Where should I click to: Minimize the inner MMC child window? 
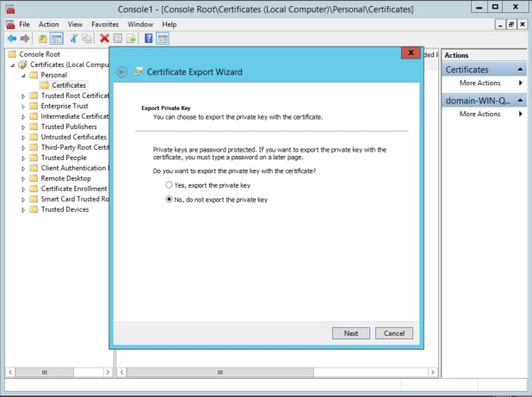click(500, 24)
